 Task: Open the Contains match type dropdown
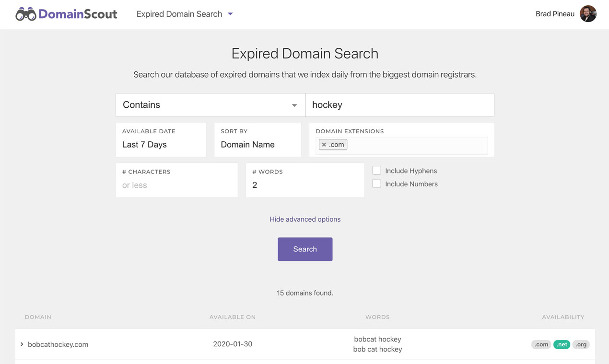coord(210,105)
